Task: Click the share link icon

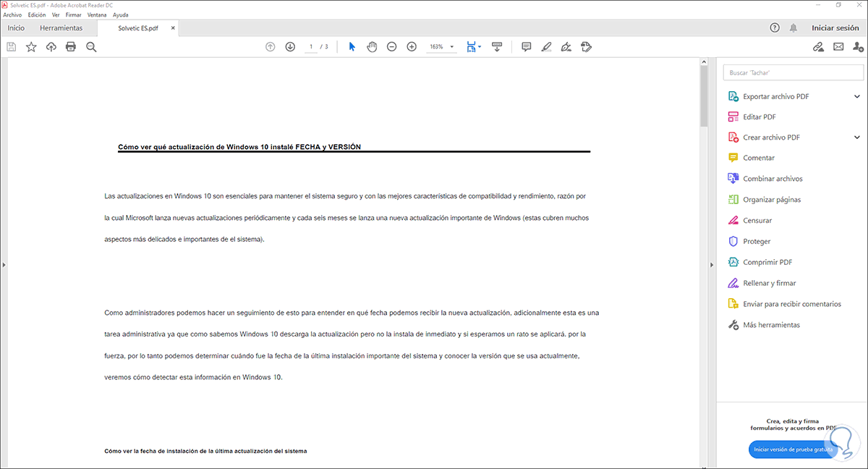Action: pos(818,47)
